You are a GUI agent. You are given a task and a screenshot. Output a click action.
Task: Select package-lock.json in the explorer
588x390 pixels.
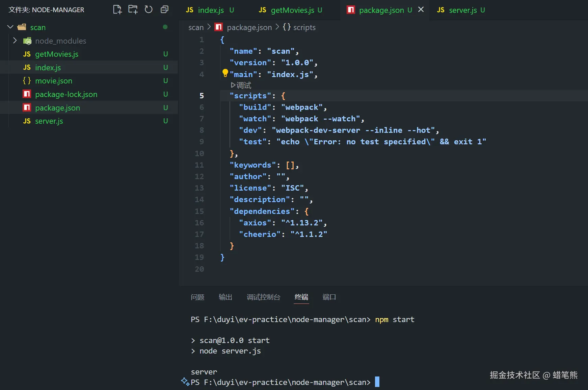(x=66, y=94)
